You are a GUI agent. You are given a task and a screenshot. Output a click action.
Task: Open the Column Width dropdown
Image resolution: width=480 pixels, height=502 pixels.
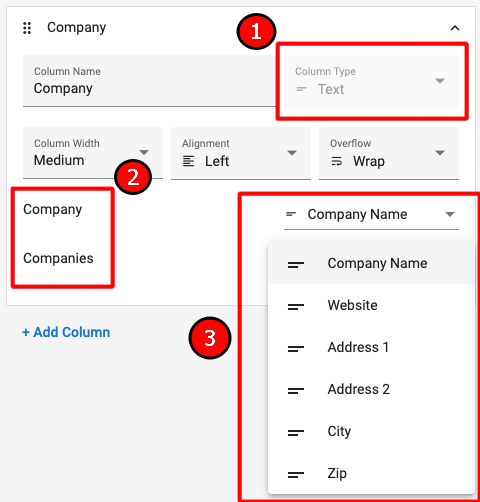[93, 153]
